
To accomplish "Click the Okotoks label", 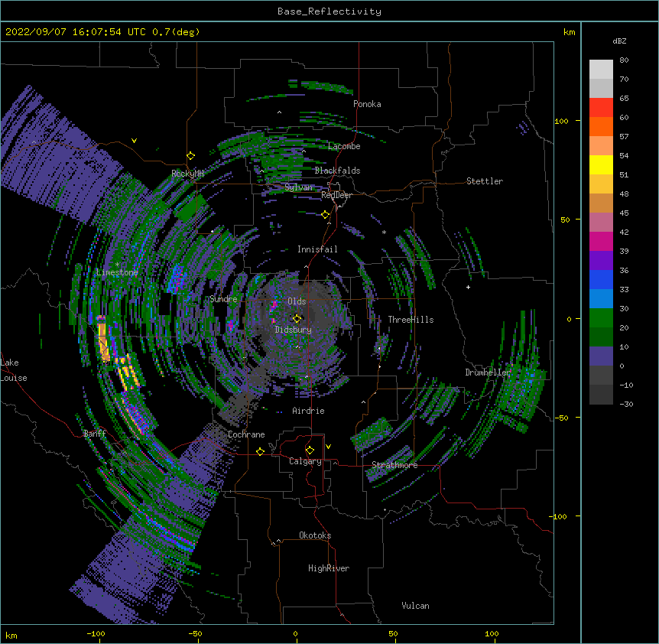I will click(315, 535).
